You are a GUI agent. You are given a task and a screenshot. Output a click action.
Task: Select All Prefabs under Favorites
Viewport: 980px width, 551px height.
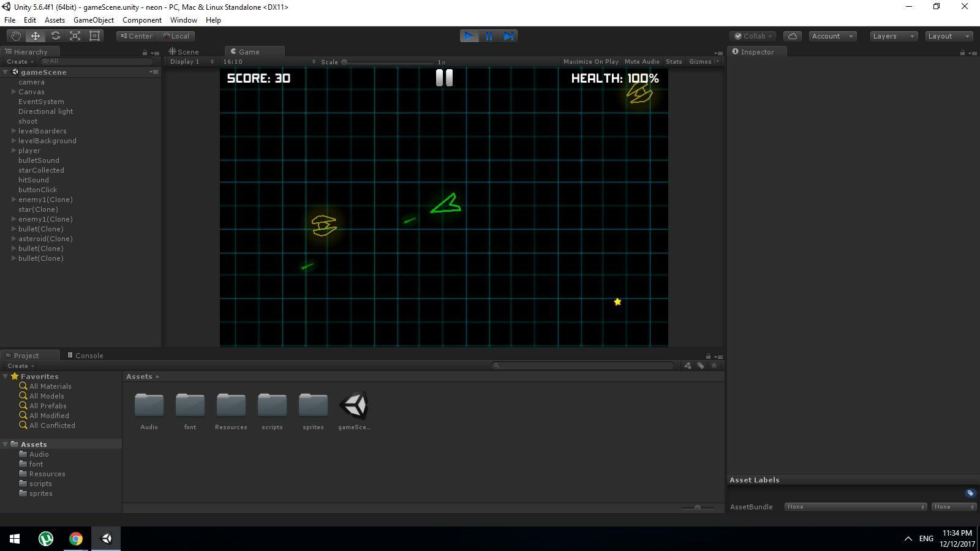click(x=47, y=405)
